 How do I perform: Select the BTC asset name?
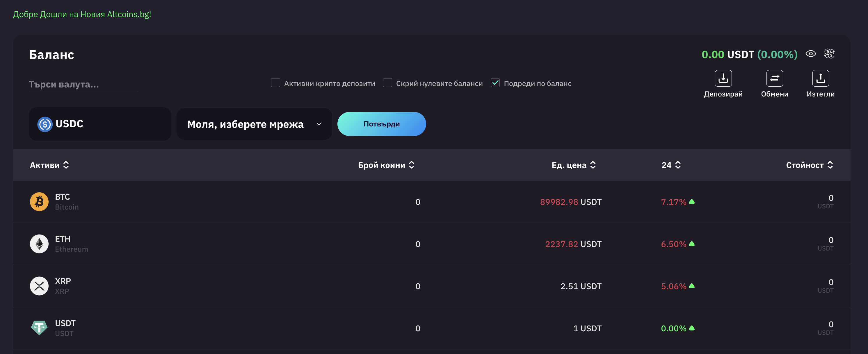click(x=62, y=197)
